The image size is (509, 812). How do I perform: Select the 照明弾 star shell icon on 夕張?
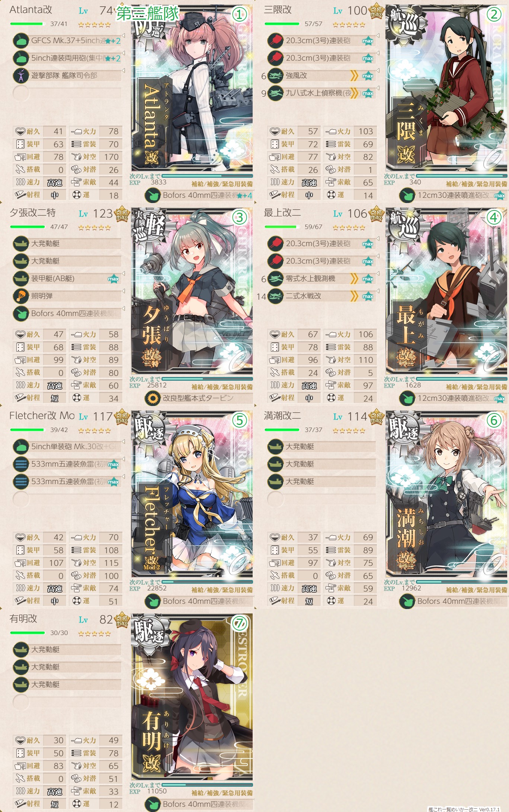[x=21, y=296]
